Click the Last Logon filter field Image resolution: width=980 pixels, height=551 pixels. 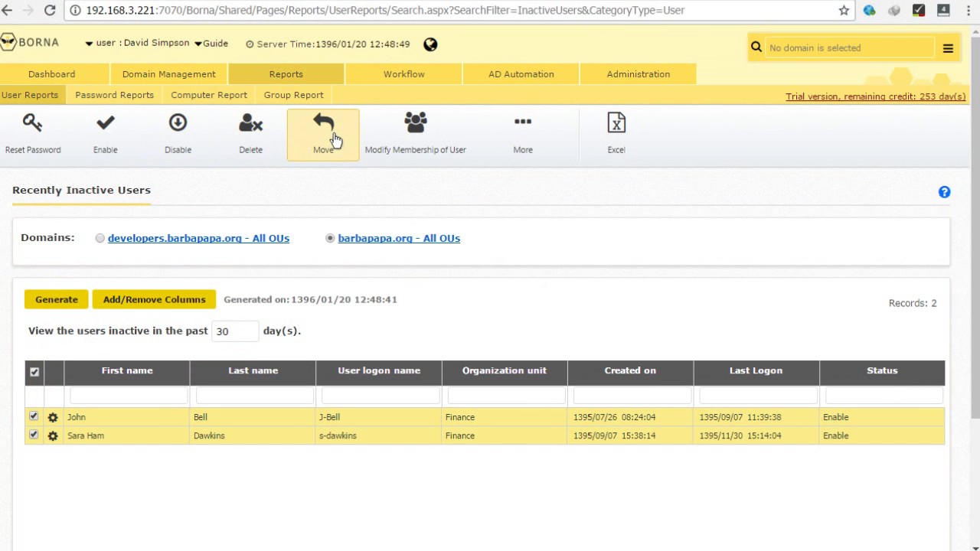point(758,396)
